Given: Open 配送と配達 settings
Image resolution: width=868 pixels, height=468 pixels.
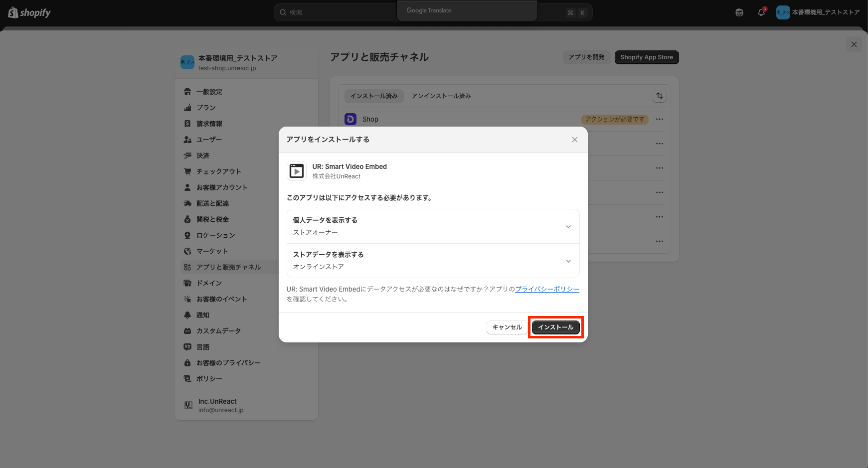Looking at the screenshot, I should point(246,203).
